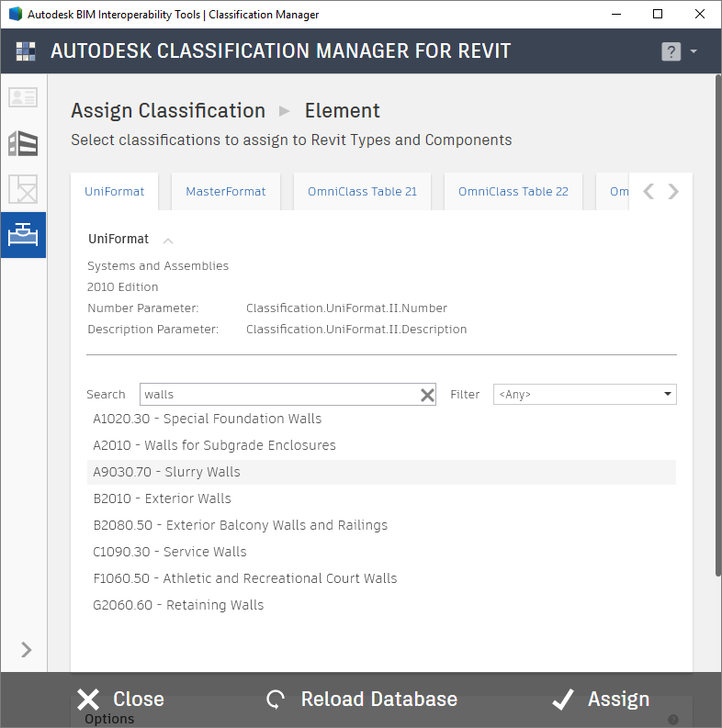Select the active Assign Classification sidebar icon
722x728 pixels.
tap(23, 235)
